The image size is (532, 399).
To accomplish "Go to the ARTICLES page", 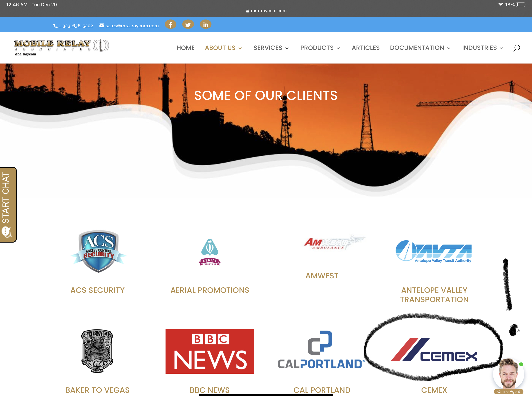I will click(x=366, y=48).
